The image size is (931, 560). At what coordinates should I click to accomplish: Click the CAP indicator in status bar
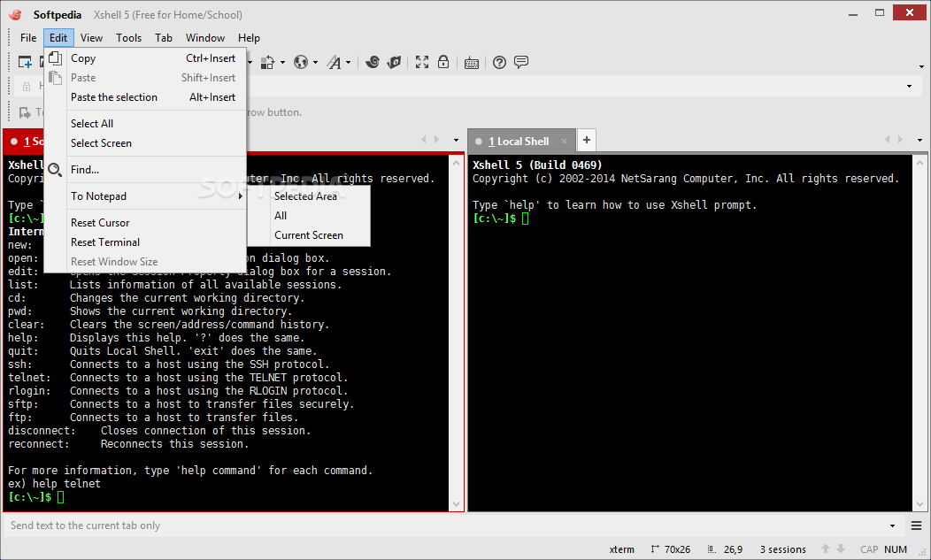click(869, 549)
